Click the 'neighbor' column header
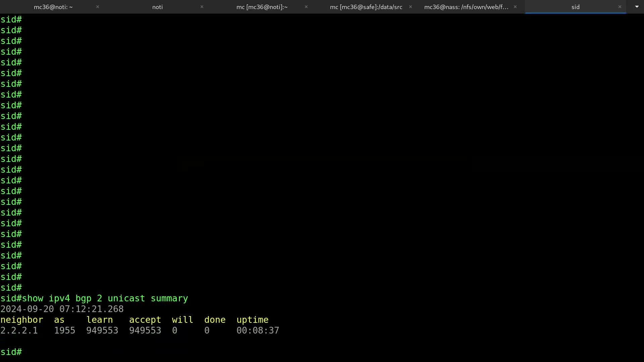The height and width of the screenshot is (362, 644). [x=22, y=320]
